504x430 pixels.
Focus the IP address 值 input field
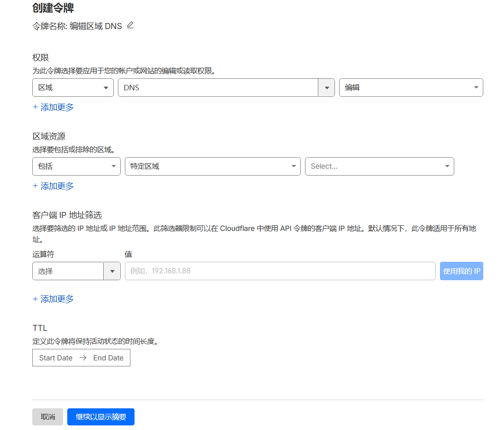pyautogui.click(x=280, y=271)
